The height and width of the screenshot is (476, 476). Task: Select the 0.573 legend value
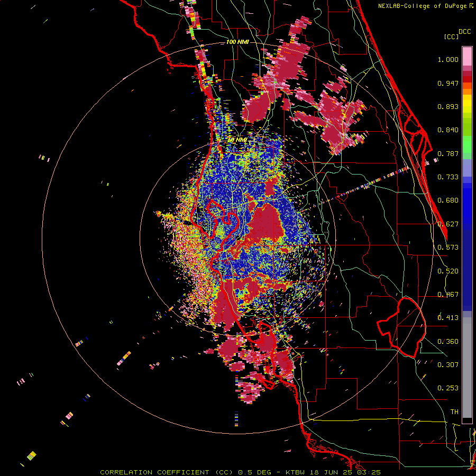pyautogui.click(x=448, y=248)
